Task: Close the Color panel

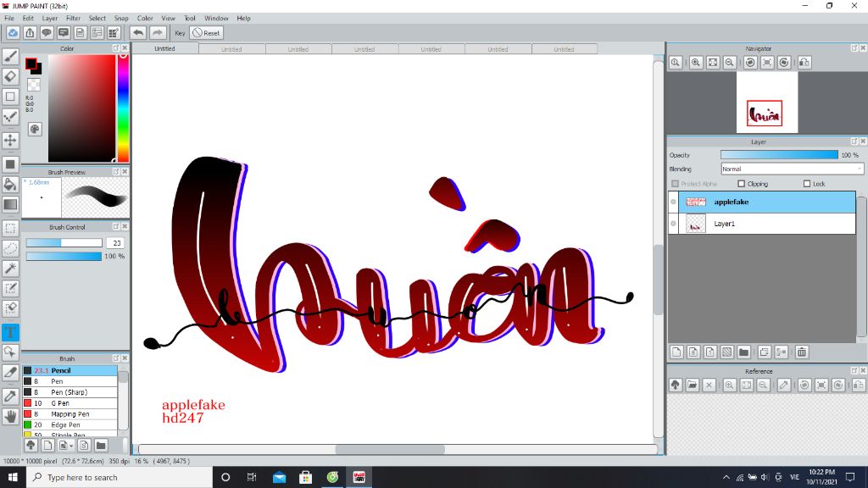Action: [x=125, y=48]
